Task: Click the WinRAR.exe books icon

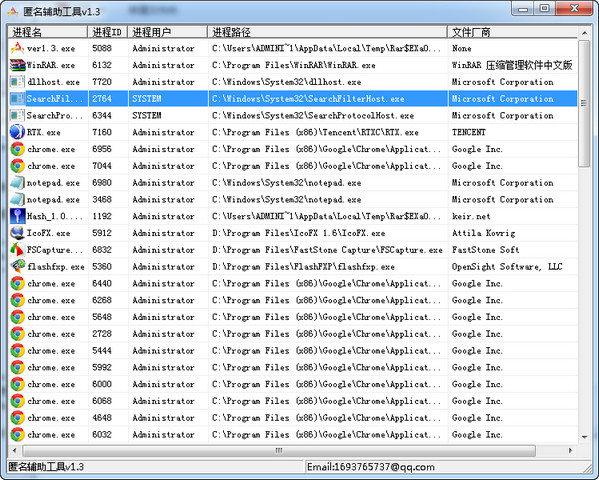Action: (17, 65)
